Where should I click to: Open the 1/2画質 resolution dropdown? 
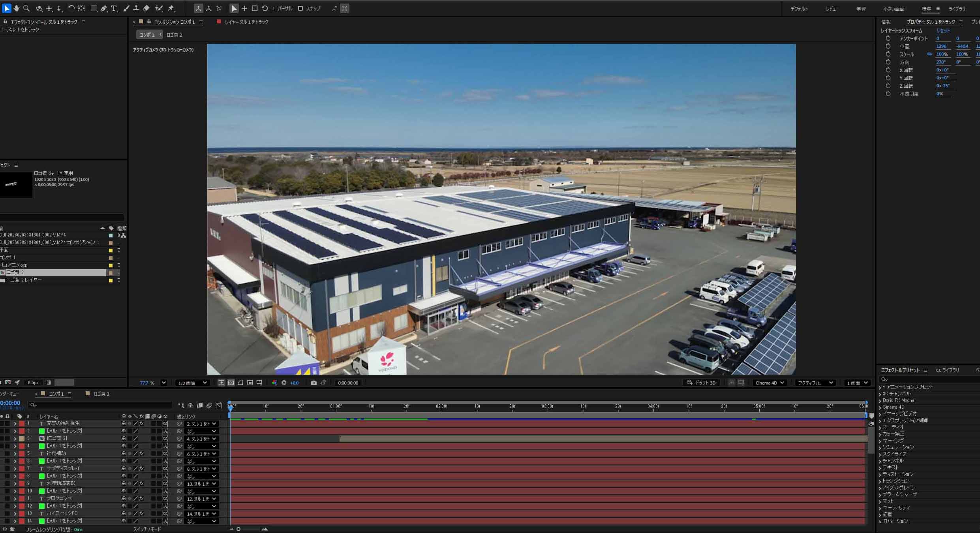[x=192, y=383]
